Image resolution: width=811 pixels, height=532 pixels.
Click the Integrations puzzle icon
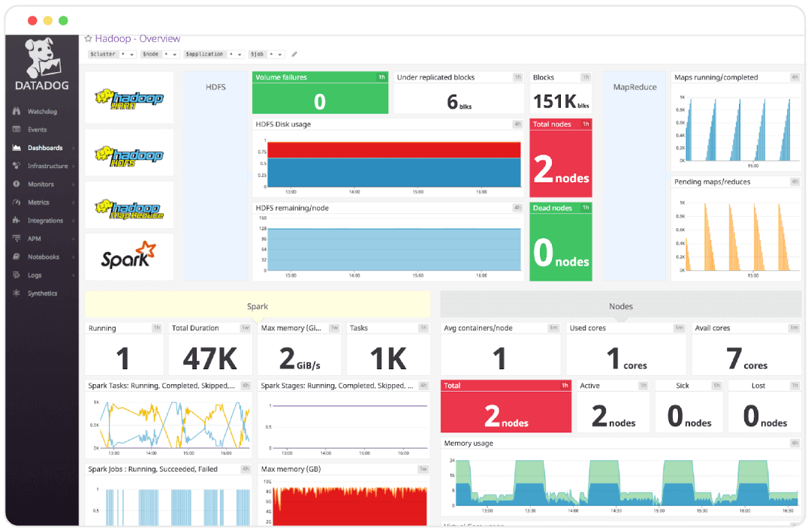coord(26,220)
